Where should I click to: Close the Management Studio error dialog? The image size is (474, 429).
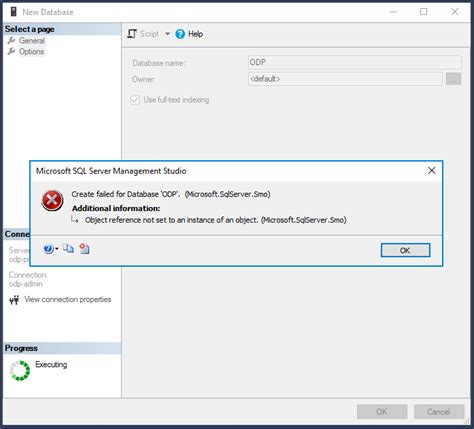pos(432,171)
